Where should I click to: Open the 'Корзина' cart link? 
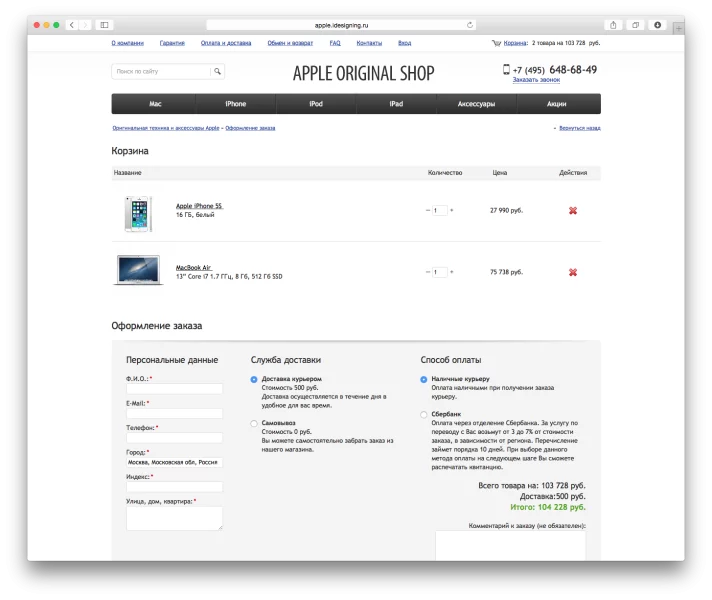(x=515, y=43)
